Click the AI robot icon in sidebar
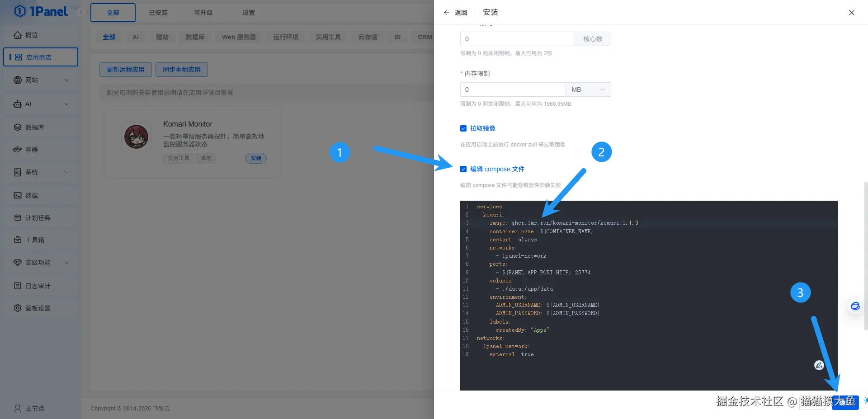The width and height of the screenshot is (868, 419). coord(18,104)
